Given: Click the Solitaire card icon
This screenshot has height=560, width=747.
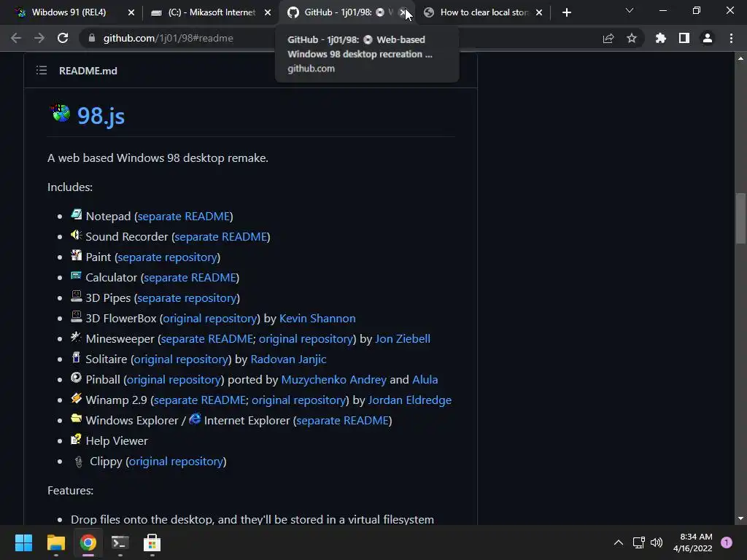Looking at the screenshot, I should 76,357.
